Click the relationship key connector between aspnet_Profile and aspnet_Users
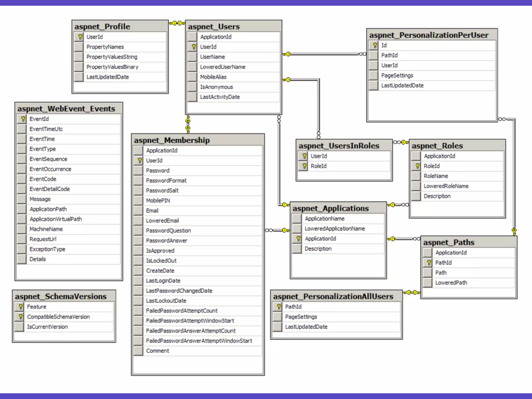 (x=177, y=23)
